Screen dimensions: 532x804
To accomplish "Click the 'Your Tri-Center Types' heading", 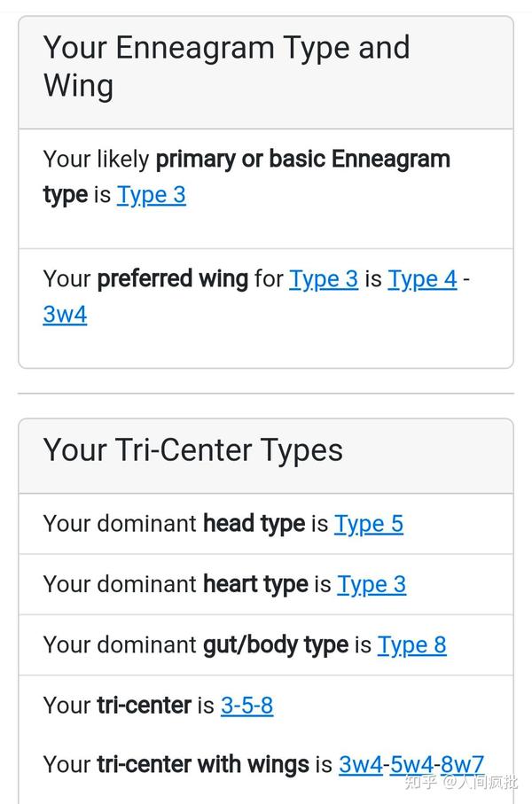I will [192, 449].
